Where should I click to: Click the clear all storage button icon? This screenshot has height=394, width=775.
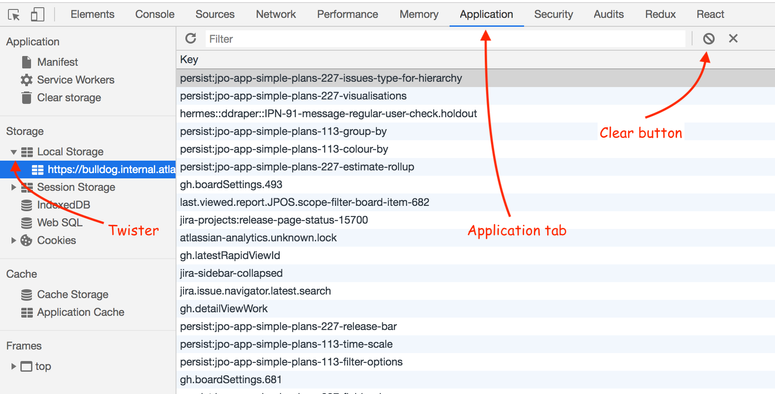pyautogui.click(x=709, y=39)
